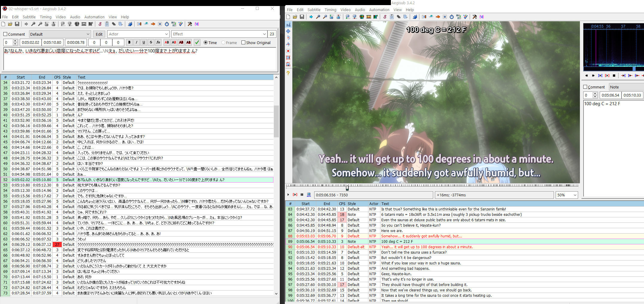The image size is (644, 304).
Task: Open the 50% video zoom dropdown
Action: 566,195
